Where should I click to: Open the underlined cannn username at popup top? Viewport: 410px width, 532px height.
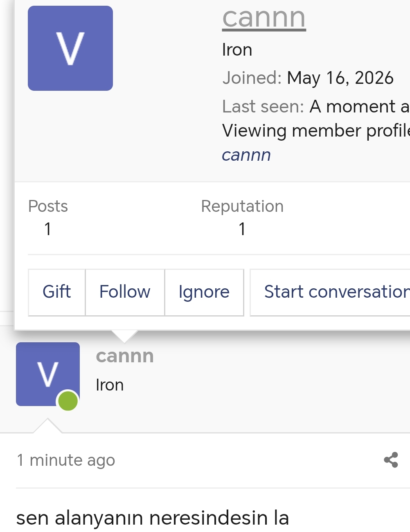264,18
